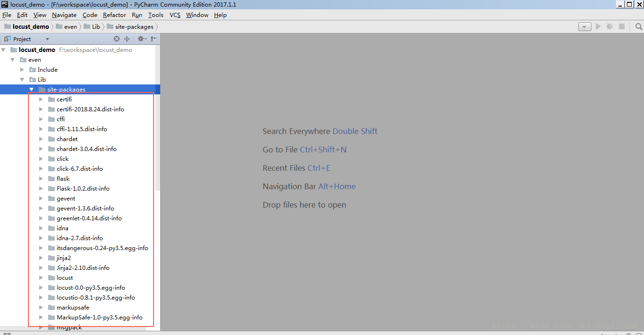Select the markupsafe folder
Viewport: 644px width, 335px height.
[x=73, y=308]
